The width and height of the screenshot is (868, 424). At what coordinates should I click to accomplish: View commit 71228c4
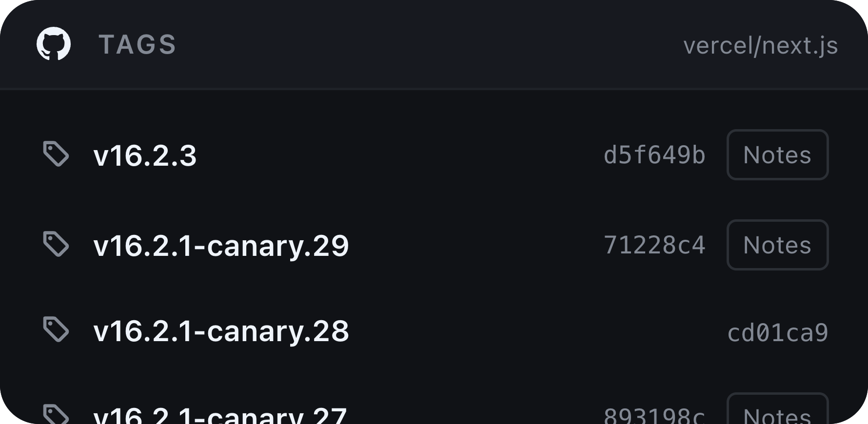tap(654, 245)
